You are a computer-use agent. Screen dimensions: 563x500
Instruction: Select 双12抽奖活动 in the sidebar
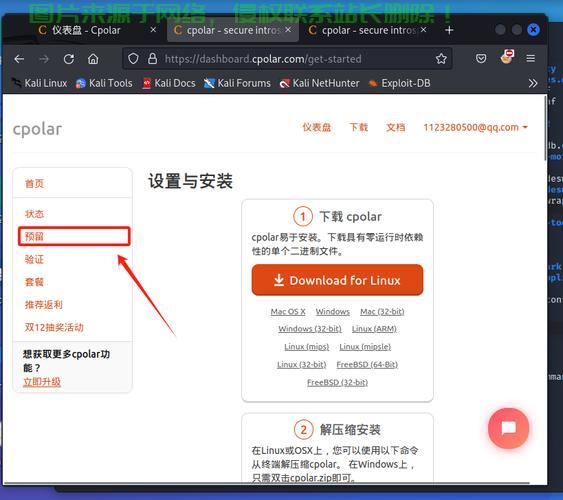tap(54, 327)
